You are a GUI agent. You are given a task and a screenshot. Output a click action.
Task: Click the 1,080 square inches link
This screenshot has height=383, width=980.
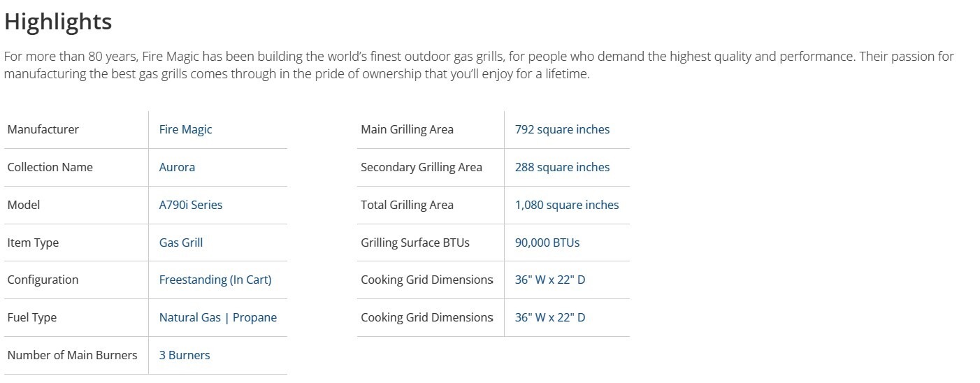point(567,205)
